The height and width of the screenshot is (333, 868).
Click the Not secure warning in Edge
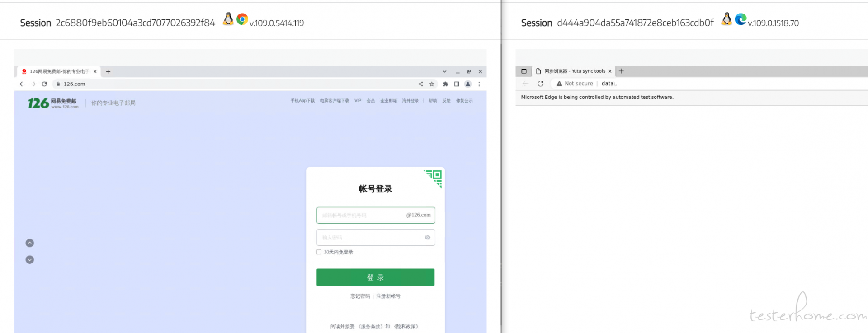[575, 84]
